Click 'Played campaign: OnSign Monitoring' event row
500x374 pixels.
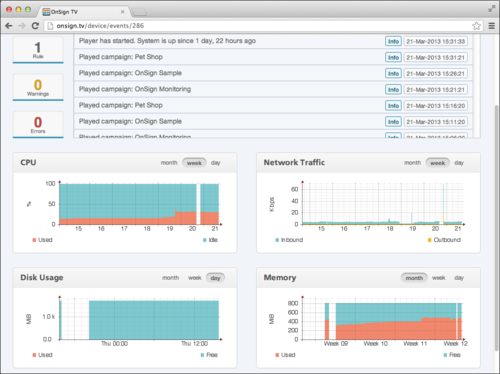273,89
